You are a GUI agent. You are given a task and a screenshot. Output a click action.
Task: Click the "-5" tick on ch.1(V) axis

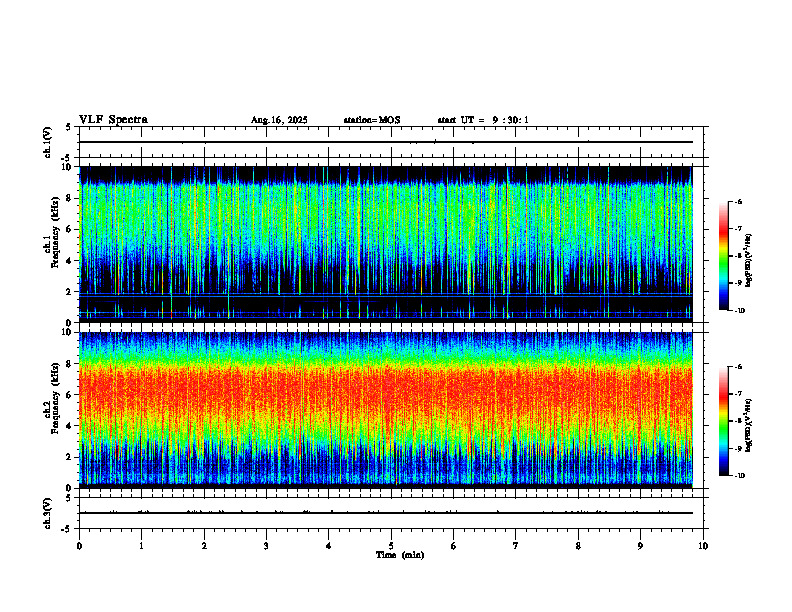coord(67,158)
